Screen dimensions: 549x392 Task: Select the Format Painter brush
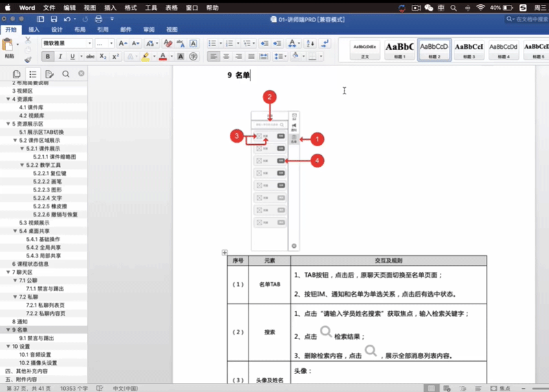[28, 59]
